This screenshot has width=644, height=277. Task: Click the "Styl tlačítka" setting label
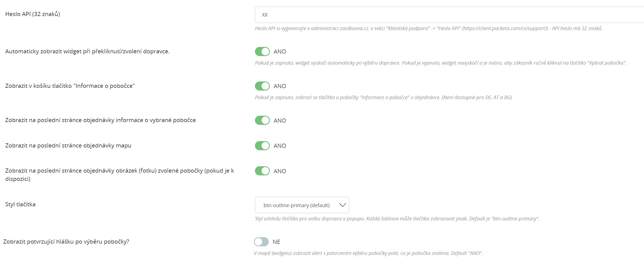pyautogui.click(x=20, y=204)
